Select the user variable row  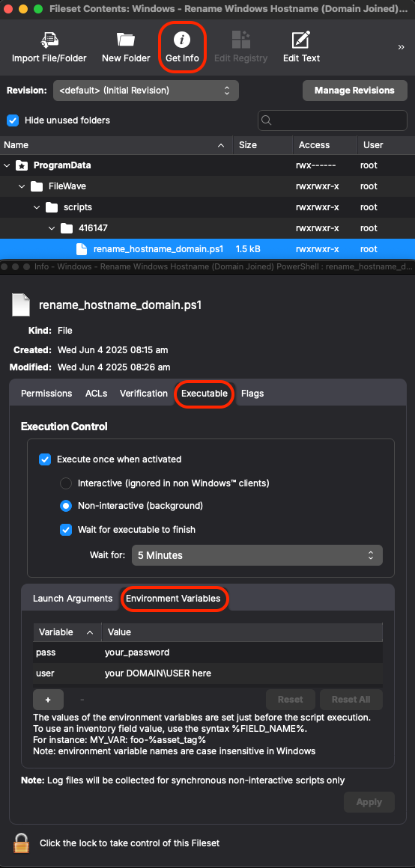coord(207,673)
